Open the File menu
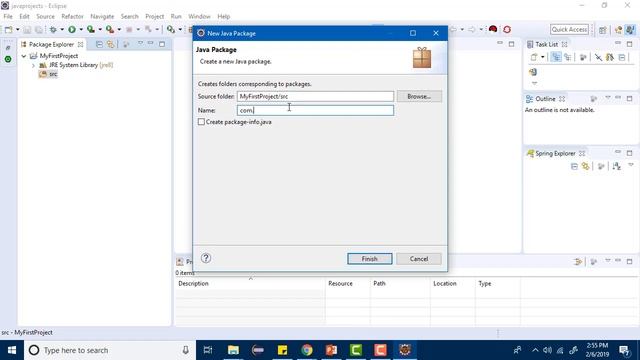 [8, 16]
